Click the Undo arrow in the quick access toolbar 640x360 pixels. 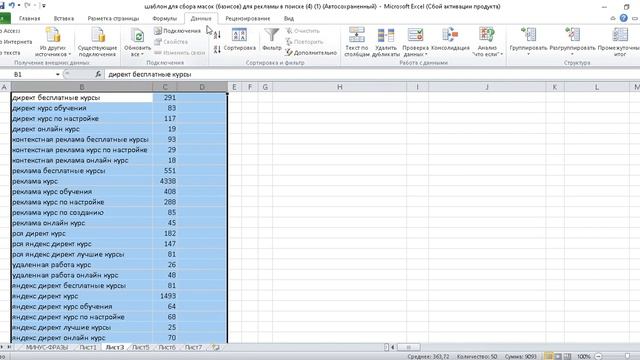click(x=11, y=6)
